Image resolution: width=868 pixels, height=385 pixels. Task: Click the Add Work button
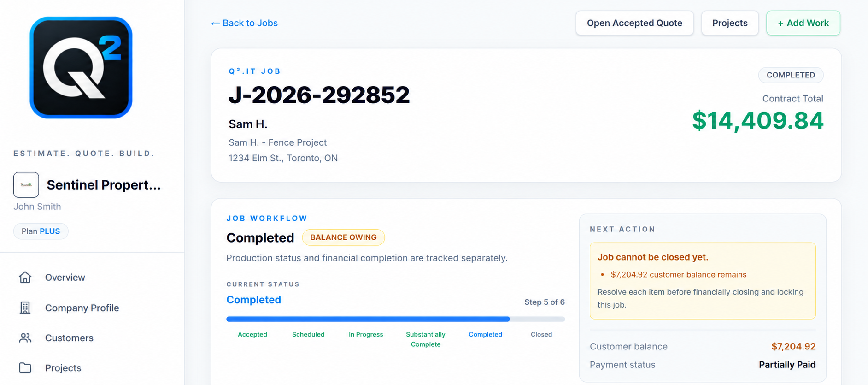pos(803,23)
